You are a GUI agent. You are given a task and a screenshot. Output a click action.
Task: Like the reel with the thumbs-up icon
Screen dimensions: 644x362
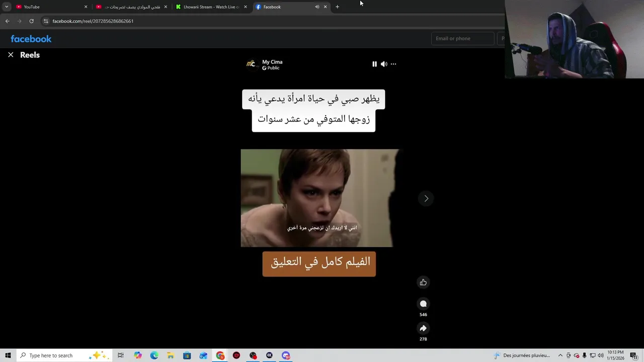point(423,282)
